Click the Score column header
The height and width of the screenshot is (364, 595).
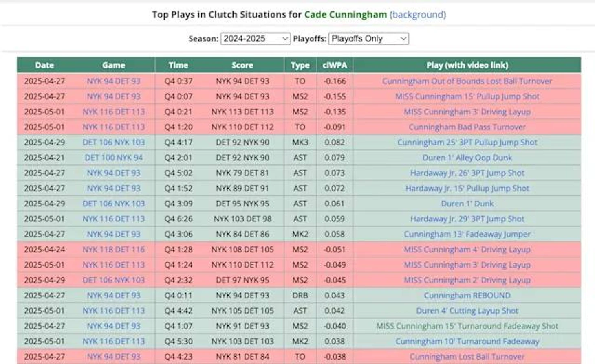click(x=242, y=65)
